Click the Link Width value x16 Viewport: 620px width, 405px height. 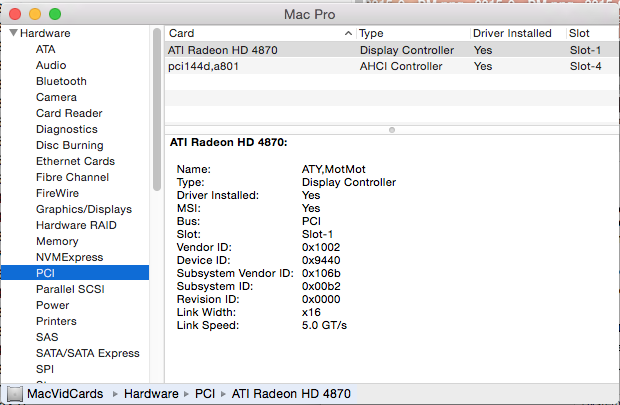click(311, 312)
